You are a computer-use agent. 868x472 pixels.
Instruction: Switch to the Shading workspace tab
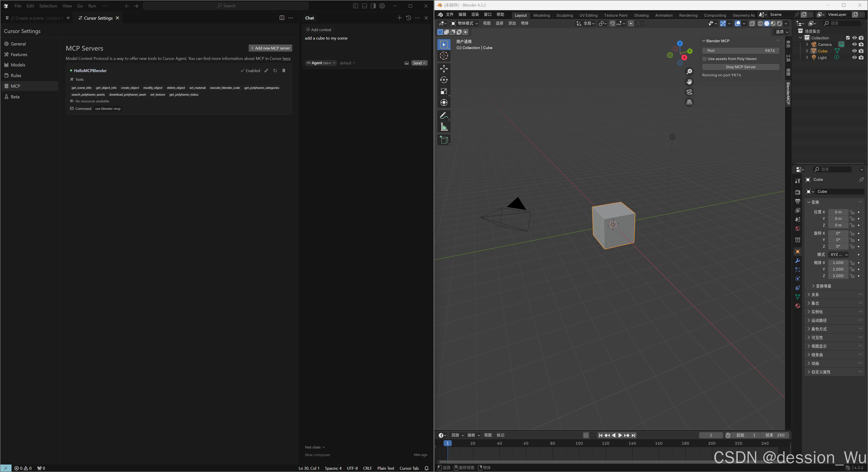(x=641, y=15)
